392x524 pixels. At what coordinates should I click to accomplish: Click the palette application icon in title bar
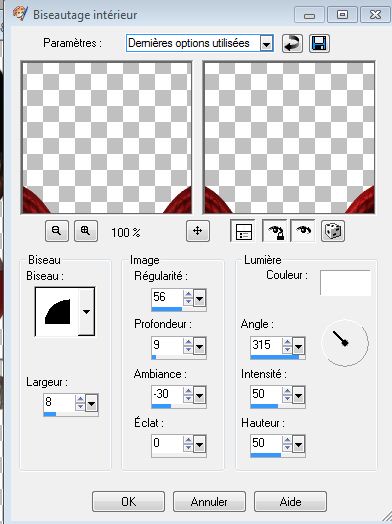[20, 14]
